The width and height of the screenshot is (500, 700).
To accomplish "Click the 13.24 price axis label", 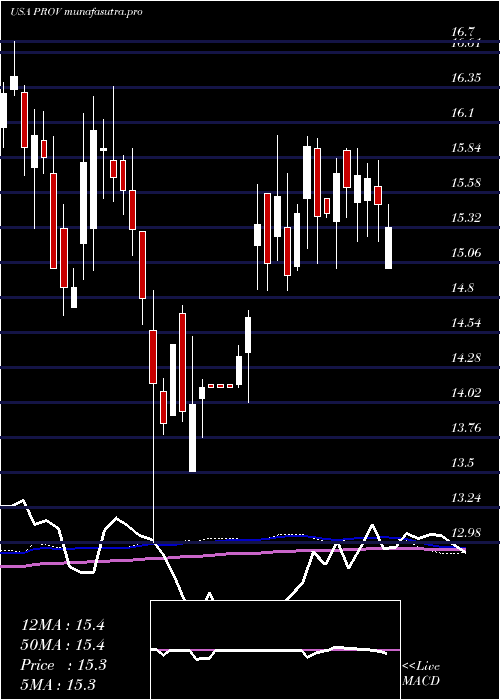I will point(467,497).
